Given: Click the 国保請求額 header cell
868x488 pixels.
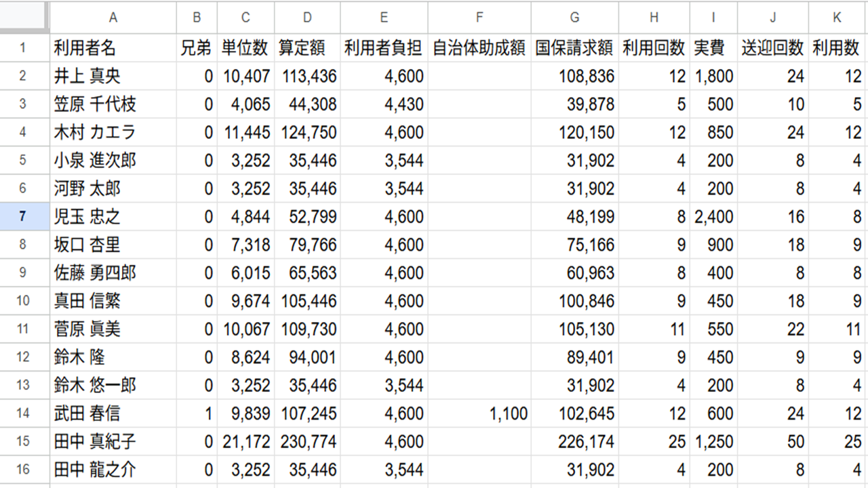Looking at the screenshot, I should click(x=574, y=48).
